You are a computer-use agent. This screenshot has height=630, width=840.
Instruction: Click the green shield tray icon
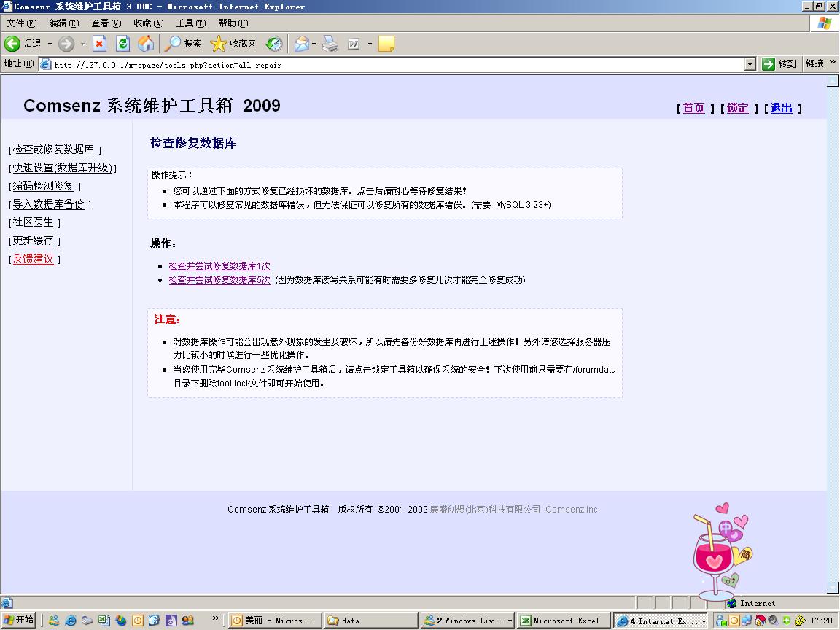coord(787,621)
